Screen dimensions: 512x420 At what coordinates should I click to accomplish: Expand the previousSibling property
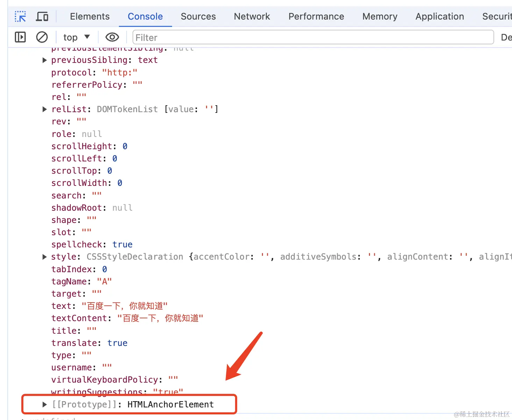(44, 60)
